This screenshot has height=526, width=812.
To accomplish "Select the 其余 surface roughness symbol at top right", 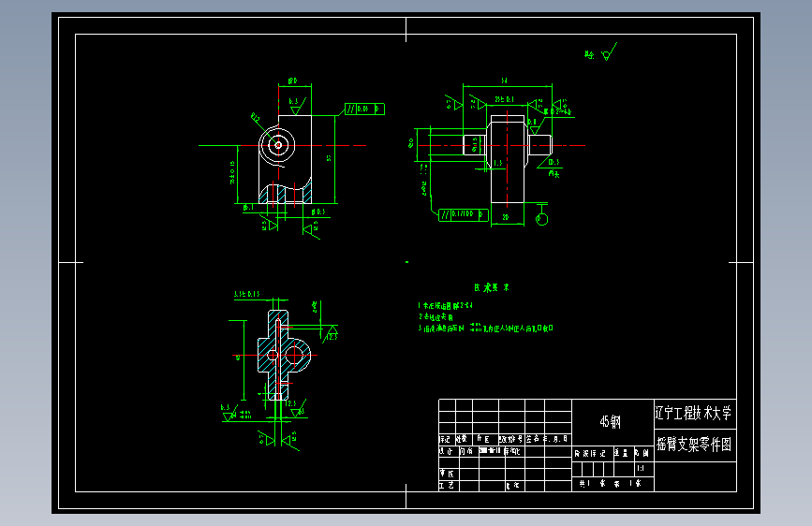I will pyautogui.click(x=600, y=52).
